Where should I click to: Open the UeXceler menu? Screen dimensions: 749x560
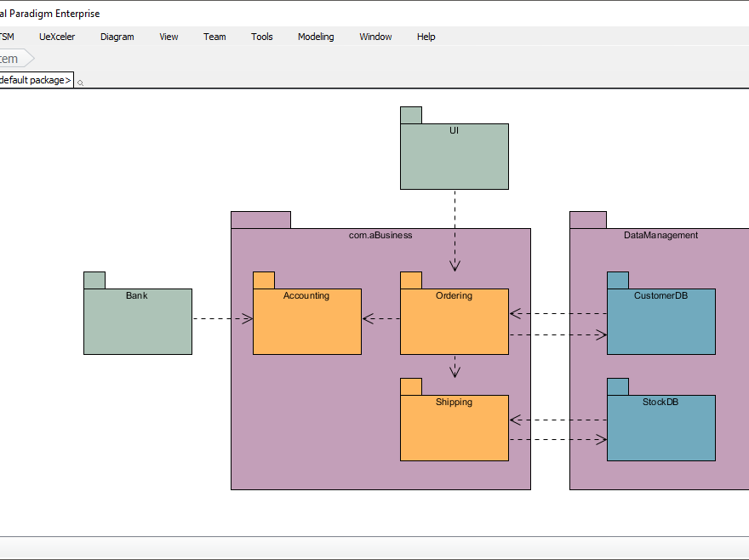(56, 37)
